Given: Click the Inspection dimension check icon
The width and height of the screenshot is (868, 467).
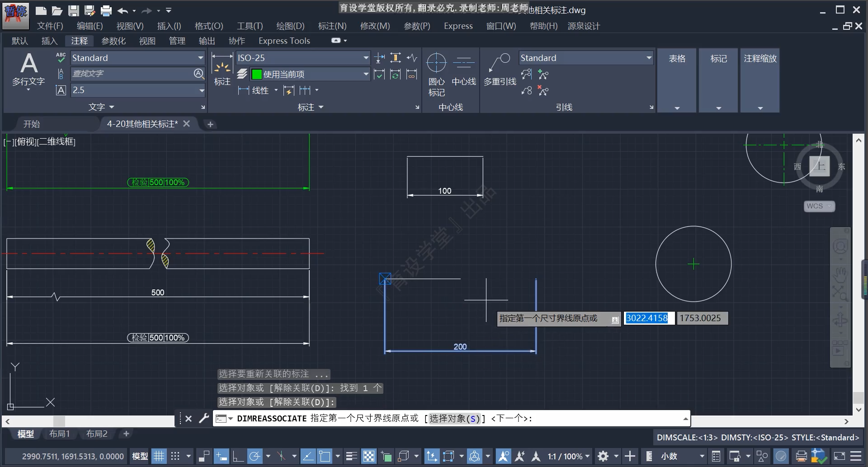Looking at the screenshot, I should tap(380, 74).
